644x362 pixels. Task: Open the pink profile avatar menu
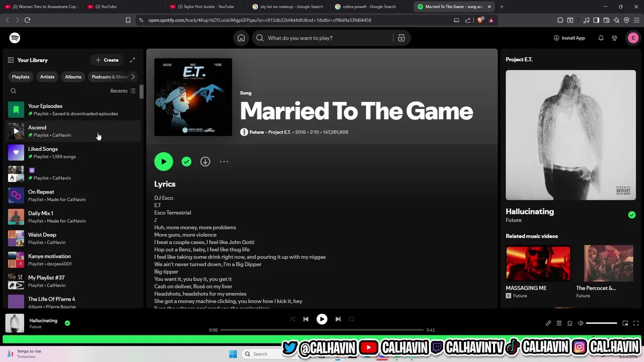coord(633,38)
